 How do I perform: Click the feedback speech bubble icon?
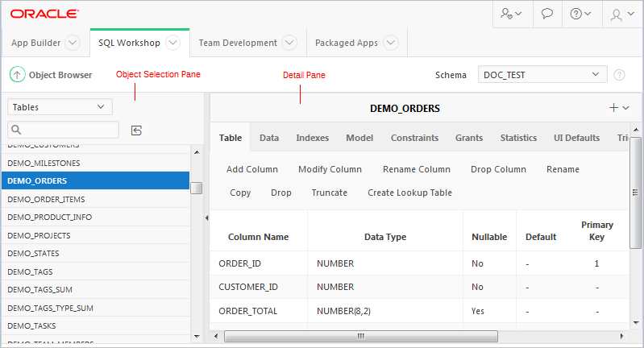(546, 14)
